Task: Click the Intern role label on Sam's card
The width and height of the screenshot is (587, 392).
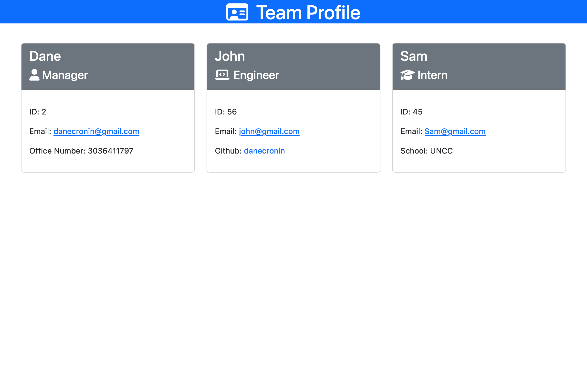Action: 432,75
